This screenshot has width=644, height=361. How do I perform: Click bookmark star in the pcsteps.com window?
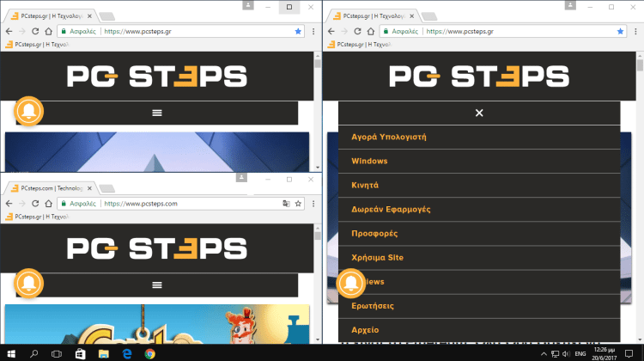tap(298, 204)
